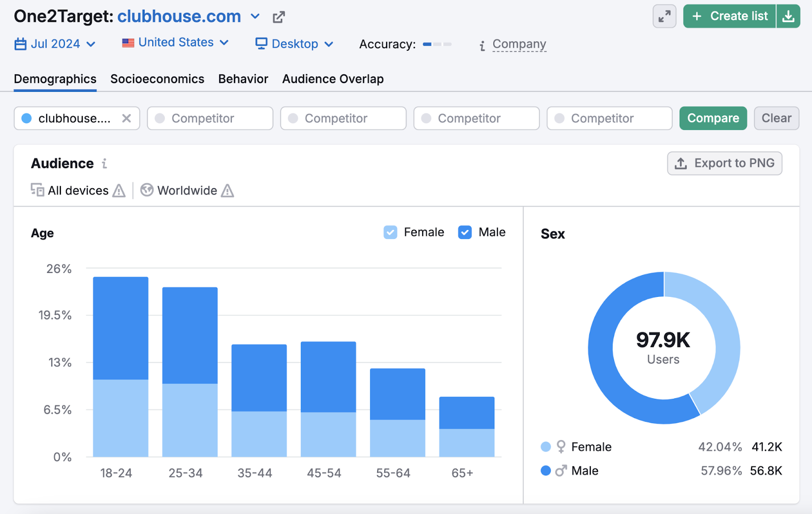Switch to the Demographics tab
Screen dimensions: 812x514
coord(55,79)
